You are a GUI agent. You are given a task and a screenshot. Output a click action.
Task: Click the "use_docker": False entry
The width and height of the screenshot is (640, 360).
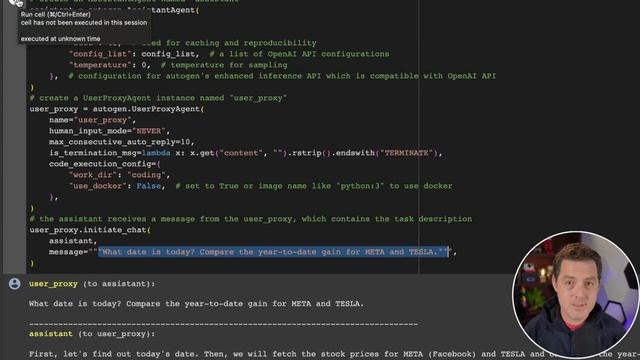point(117,186)
